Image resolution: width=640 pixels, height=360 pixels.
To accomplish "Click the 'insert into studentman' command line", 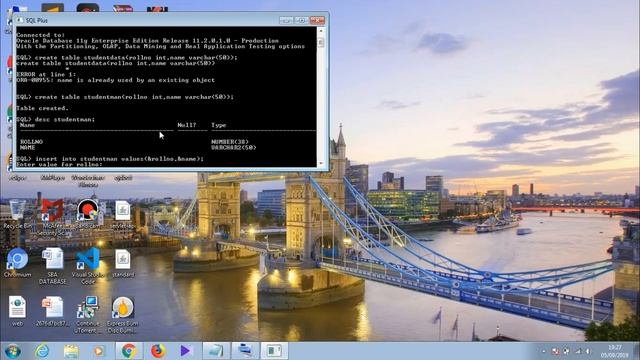I will [110, 158].
